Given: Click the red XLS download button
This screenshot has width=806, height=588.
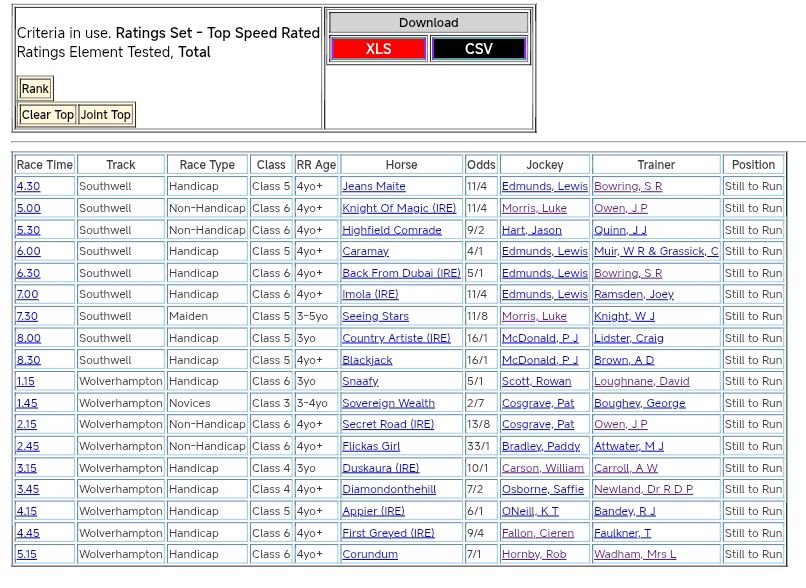Looking at the screenshot, I should pos(378,49).
